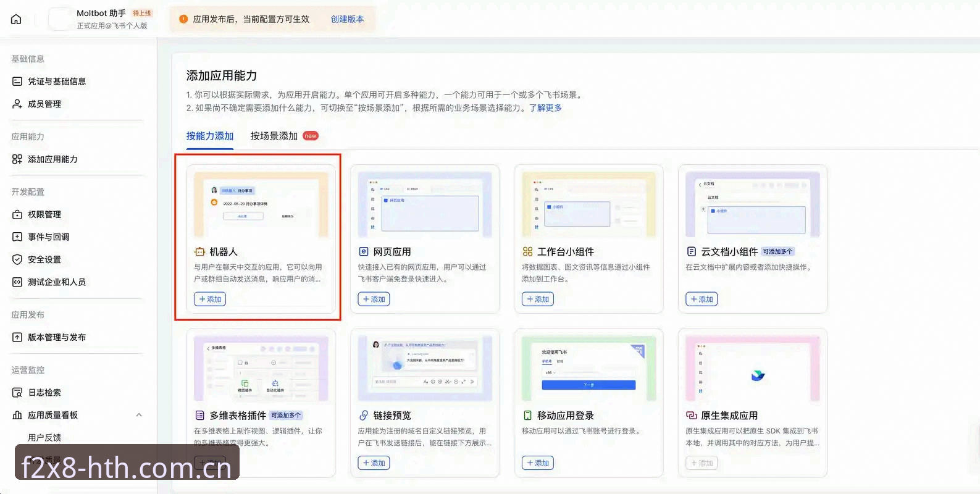980x494 pixels.
Task: Click the 日志检索 search icon
Action: coord(17,393)
